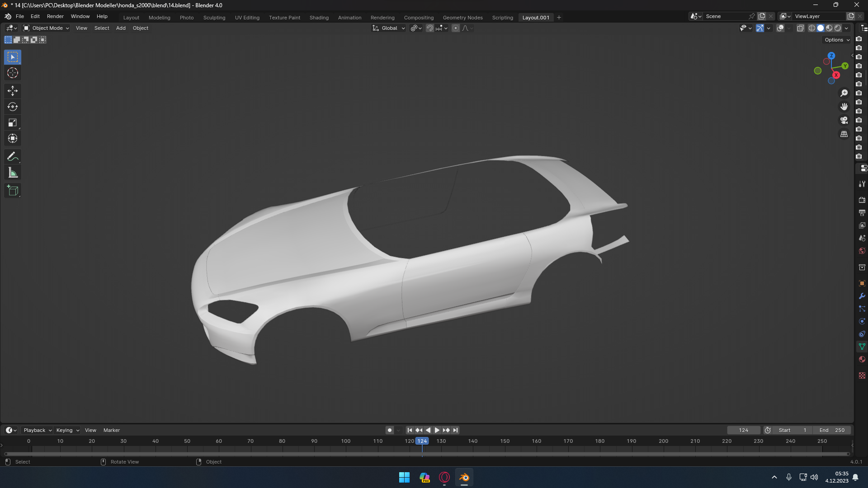Viewport: 868px width, 488px height.
Task: Toggle snapping magnet icon
Action: [429, 28]
